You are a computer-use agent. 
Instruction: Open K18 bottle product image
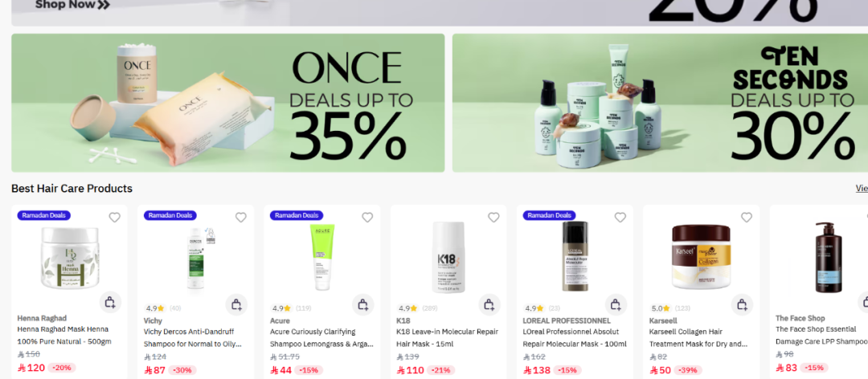(448, 257)
